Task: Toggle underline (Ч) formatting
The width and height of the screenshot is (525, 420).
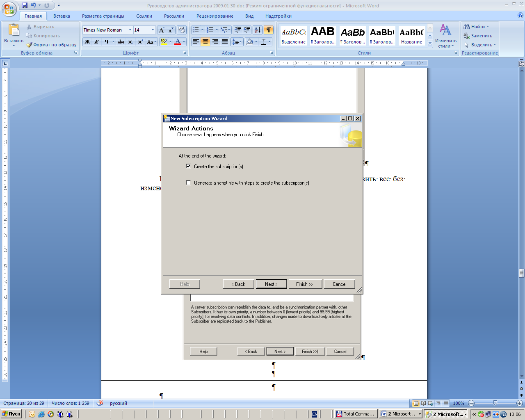Action: 107,42
